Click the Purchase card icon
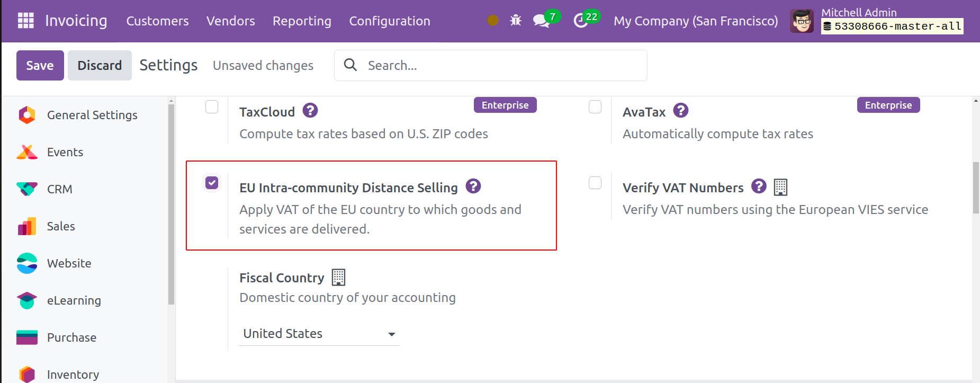Screen dimensions: 980x383 click(x=27, y=337)
